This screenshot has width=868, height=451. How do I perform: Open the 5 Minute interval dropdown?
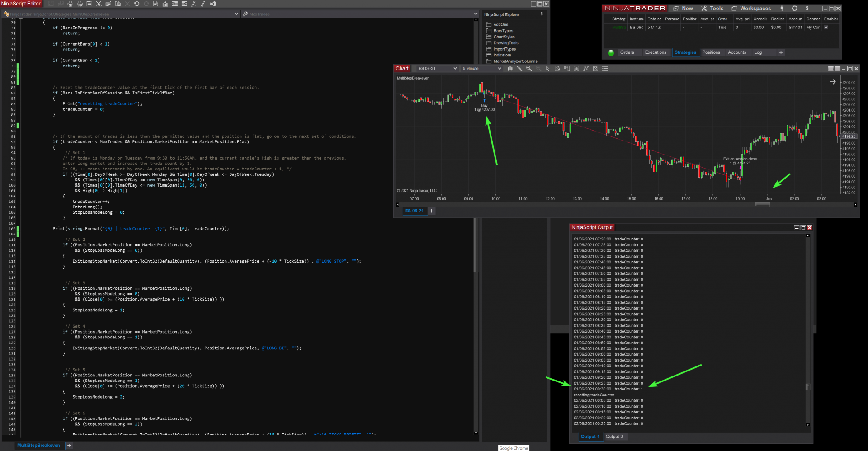[481, 69]
